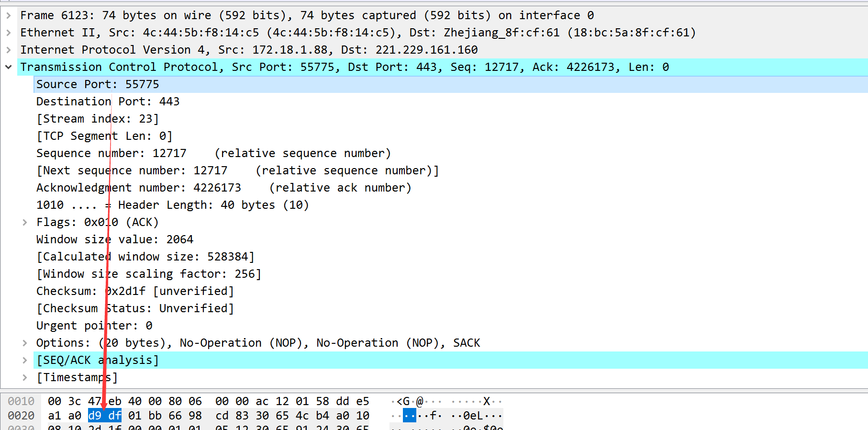Image resolution: width=868 pixels, height=430 pixels.
Task: Select the [Next sequence number: 12717] row
Action: click(451, 170)
